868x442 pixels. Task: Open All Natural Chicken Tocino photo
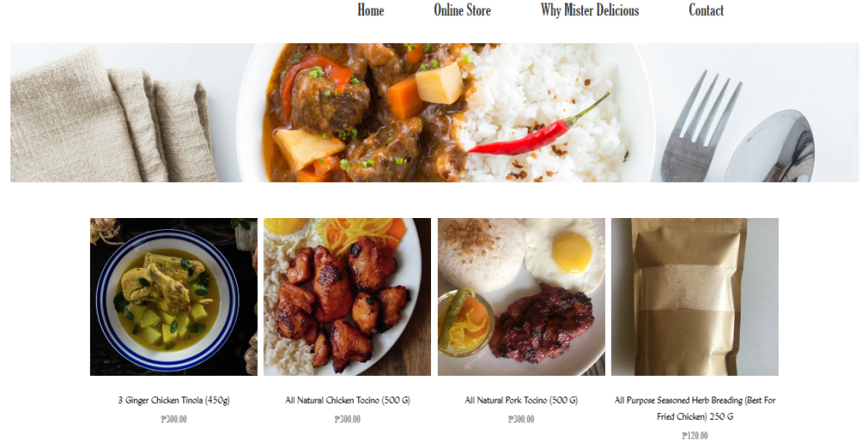pyautogui.click(x=347, y=297)
